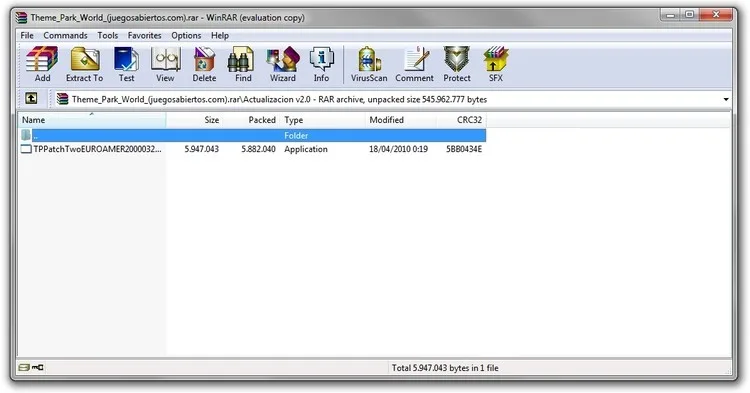
Task: Click the 5.882.040 packed value
Action: pos(258,149)
